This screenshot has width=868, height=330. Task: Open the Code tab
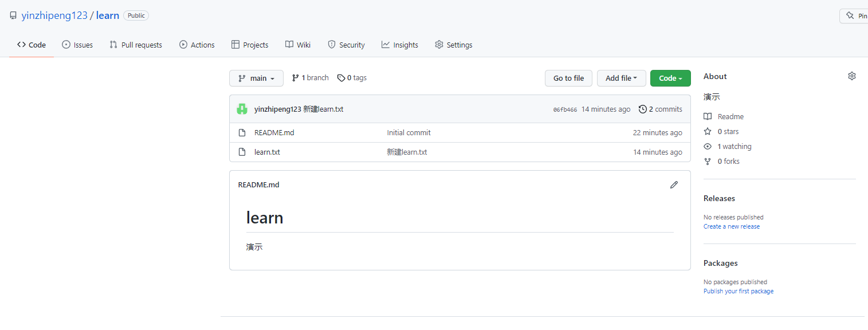pos(32,45)
